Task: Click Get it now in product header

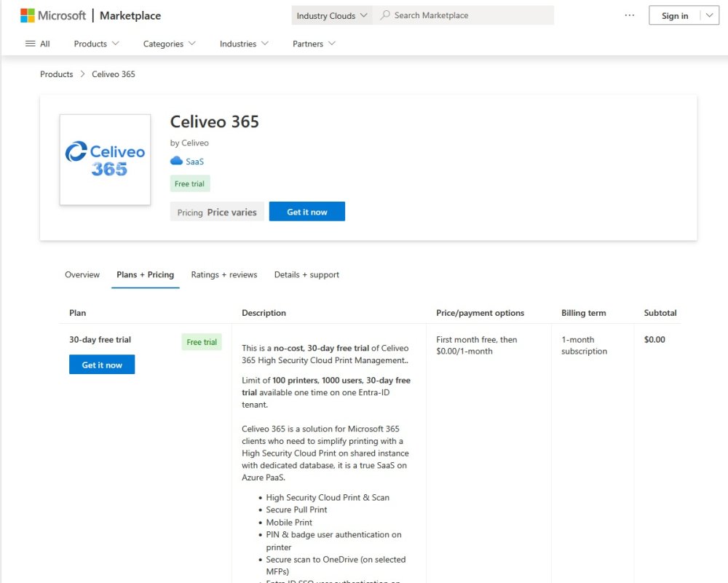Action: 307,212
